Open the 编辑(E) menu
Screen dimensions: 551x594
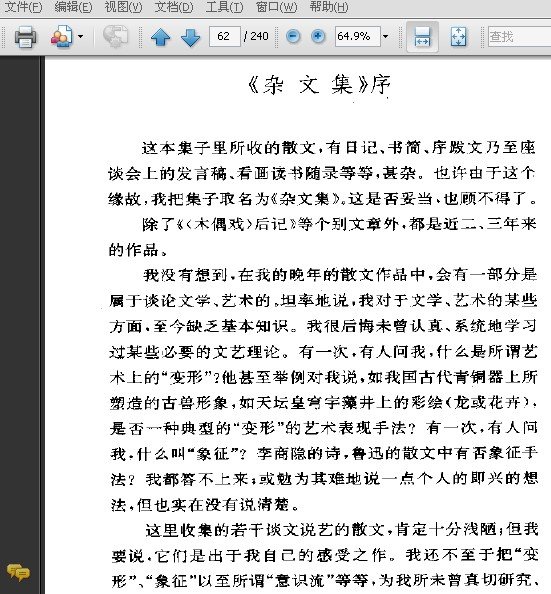pyautogui.click(x=73, y=7)
